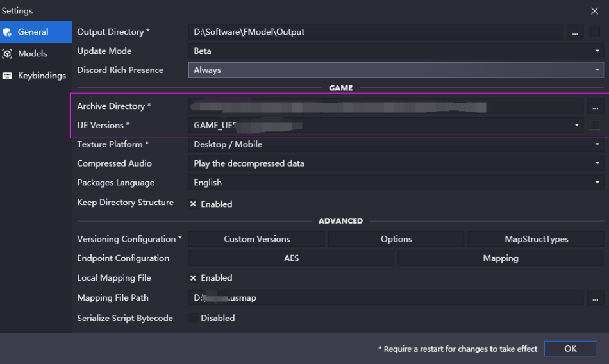Open the Models section icon

(x=7, y=54)
